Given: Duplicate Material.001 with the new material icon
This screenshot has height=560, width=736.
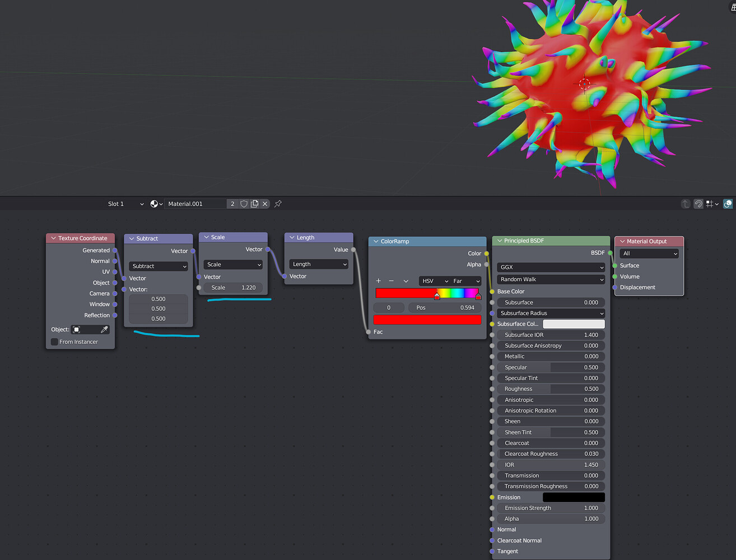Looking at the screenshot, I should tap(254, 204).
